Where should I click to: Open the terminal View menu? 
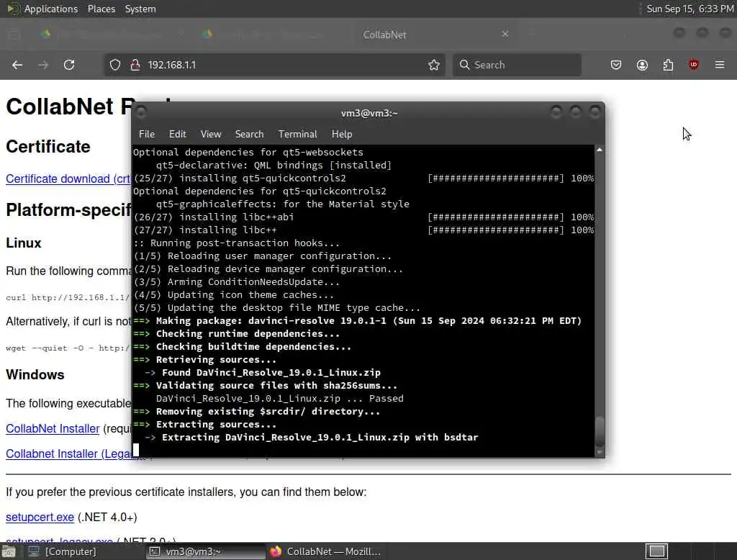click(211, 134)
